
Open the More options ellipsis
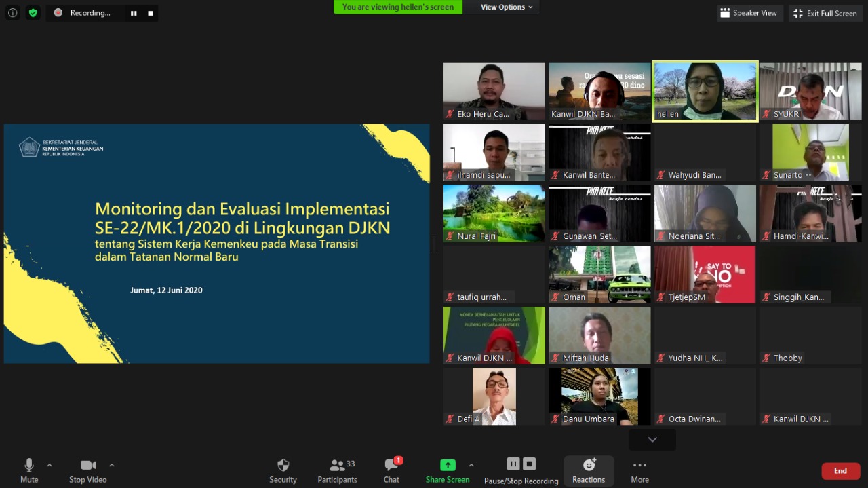click(x=639, y=466)
